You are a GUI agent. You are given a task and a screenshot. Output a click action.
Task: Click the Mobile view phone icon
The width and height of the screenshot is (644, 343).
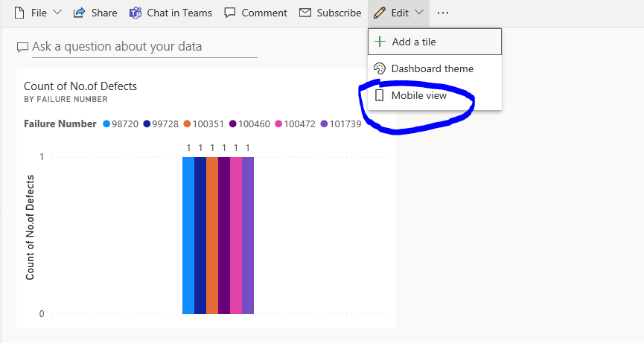click(x=380, y=95)
